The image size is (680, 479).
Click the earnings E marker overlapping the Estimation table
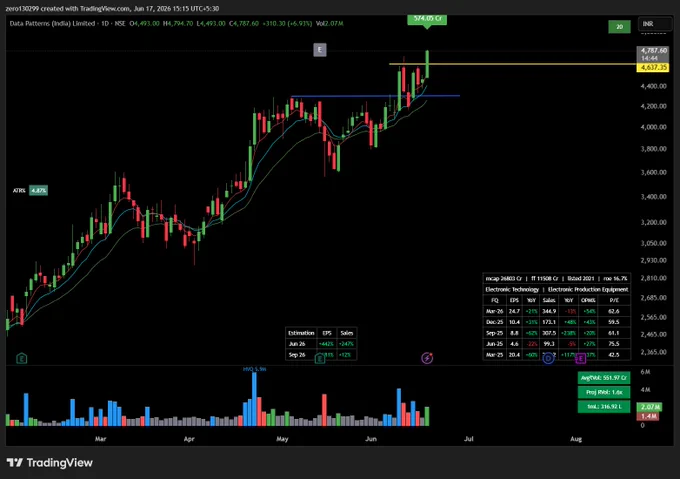pos(320,358)
